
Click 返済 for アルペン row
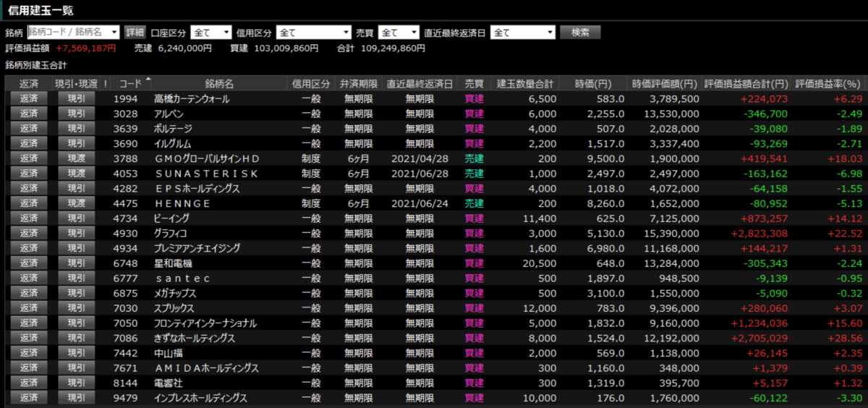pyautogui.click(x=29, y=114)
